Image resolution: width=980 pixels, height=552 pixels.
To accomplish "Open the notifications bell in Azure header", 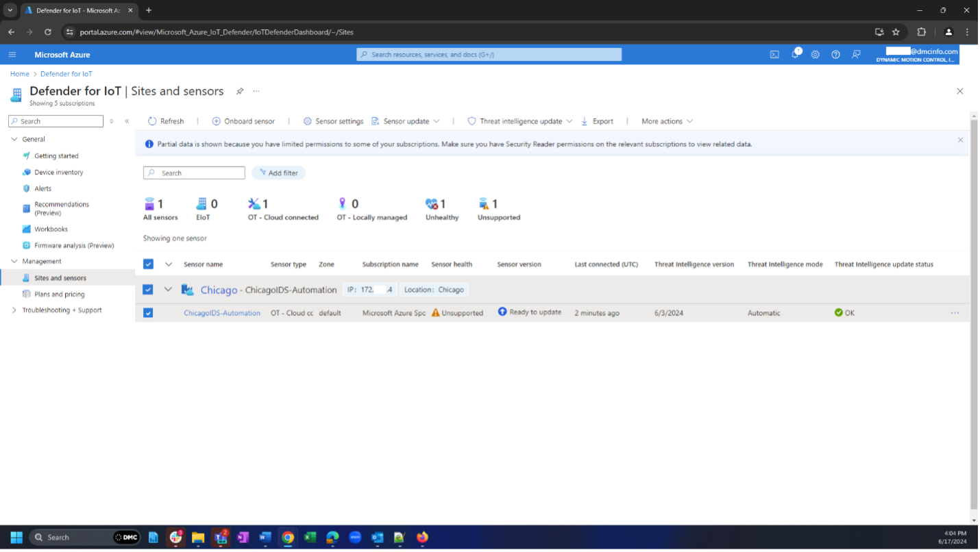I will [795, 54].
